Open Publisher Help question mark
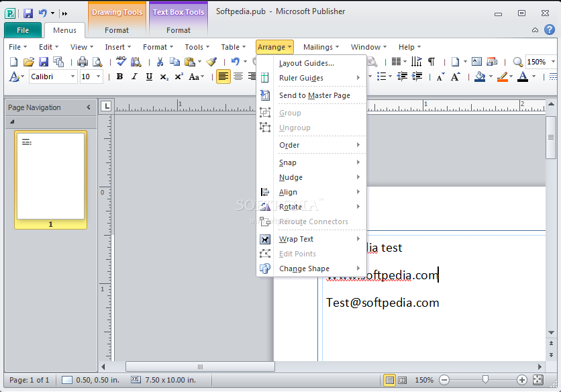This screenshot has height=392, width=561. click(x=550, y=30)
